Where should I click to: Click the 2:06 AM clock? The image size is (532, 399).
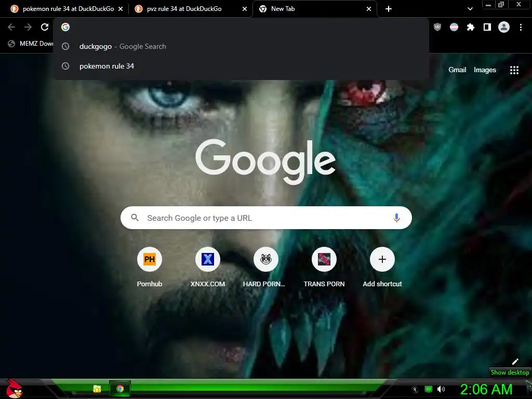tap(486, 389)
